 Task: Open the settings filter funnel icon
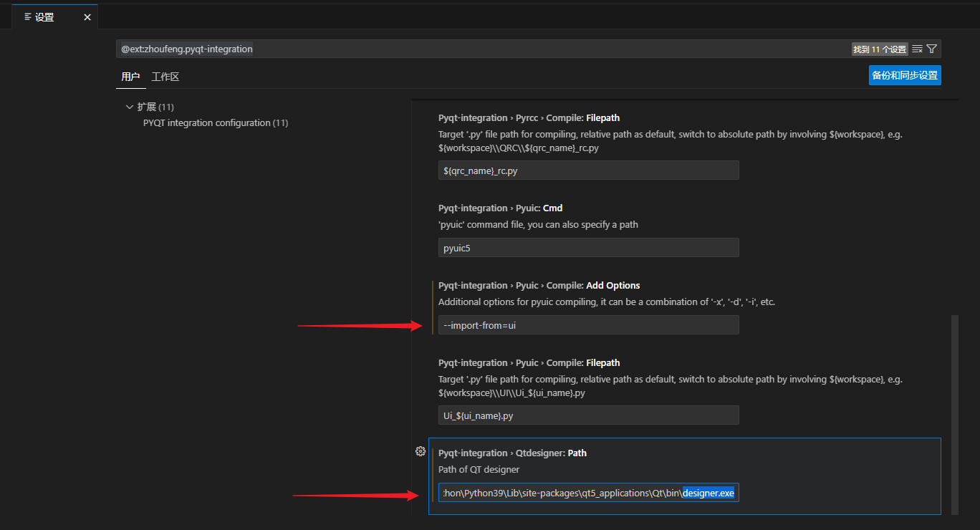[x=931, y=49]
